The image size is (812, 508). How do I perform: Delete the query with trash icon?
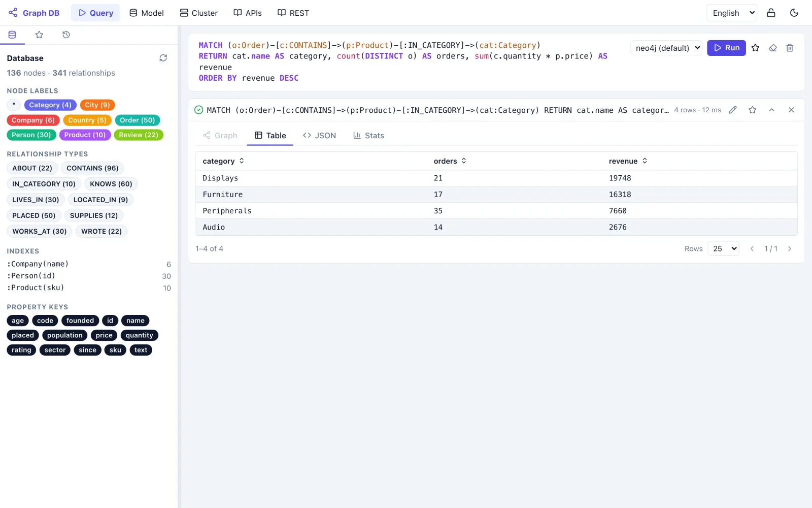[x=790, y=48]
